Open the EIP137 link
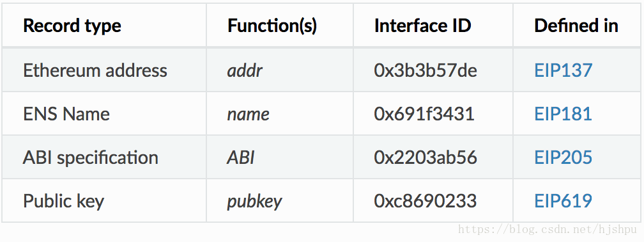644x242 pixels. 563,70
